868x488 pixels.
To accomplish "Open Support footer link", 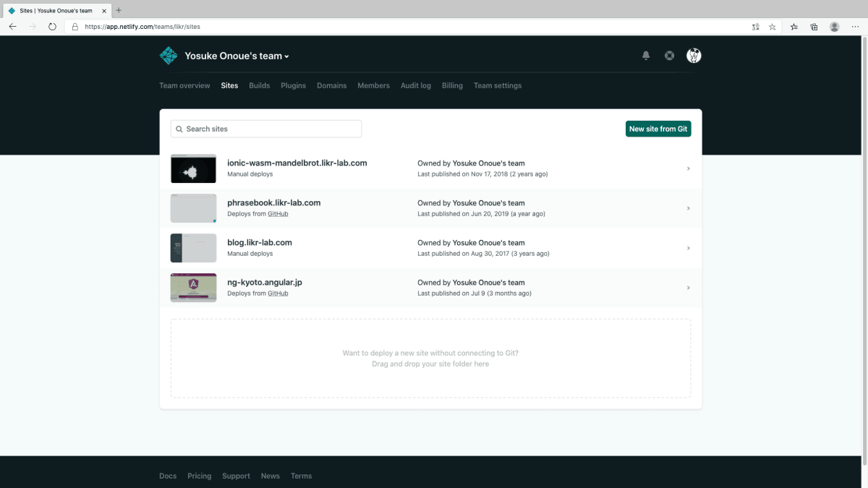I will pos(236,476).
